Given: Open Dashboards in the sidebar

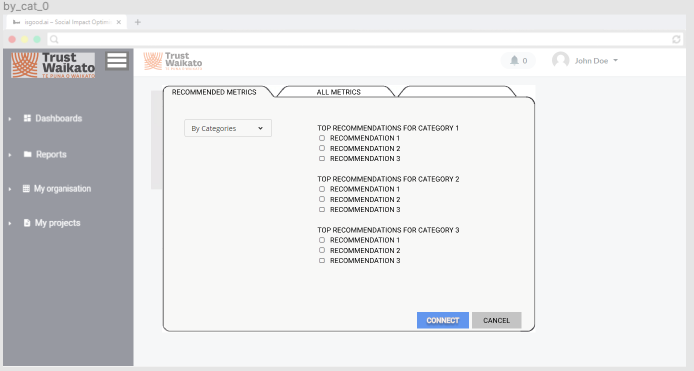Looking at the screenshot, I should (x=58, y=118).
